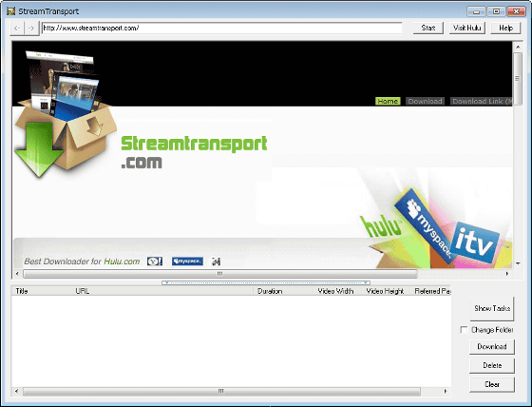
Task: Click the browser vertical scrollbar up arrow
Action: point(518,47)
